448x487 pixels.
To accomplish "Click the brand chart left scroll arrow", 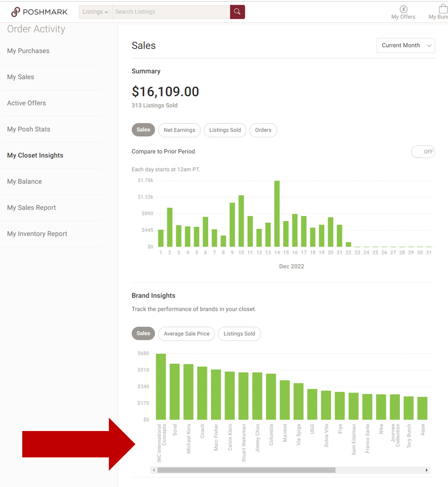I will 154,470.
